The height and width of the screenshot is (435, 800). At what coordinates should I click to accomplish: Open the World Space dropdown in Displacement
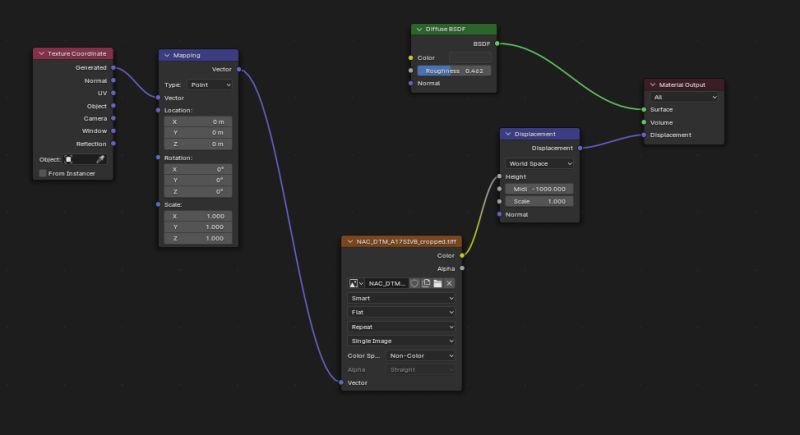[539, 164]
